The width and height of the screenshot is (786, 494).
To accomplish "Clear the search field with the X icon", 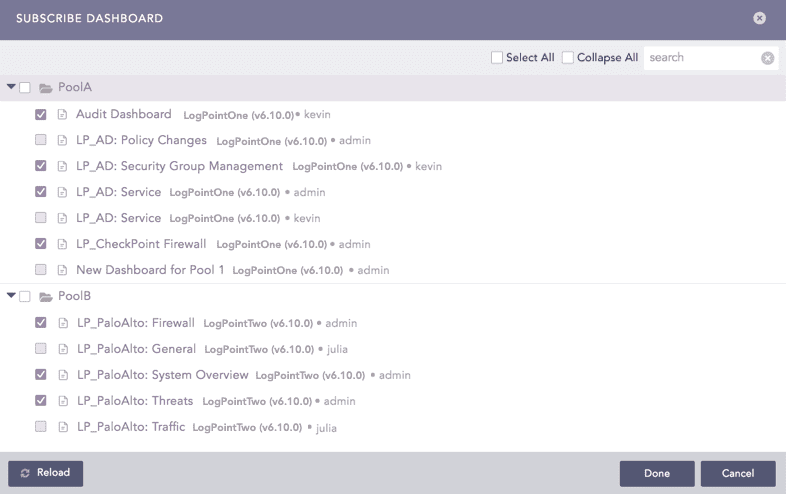I will pyautogui.click(x=767, y=58).
